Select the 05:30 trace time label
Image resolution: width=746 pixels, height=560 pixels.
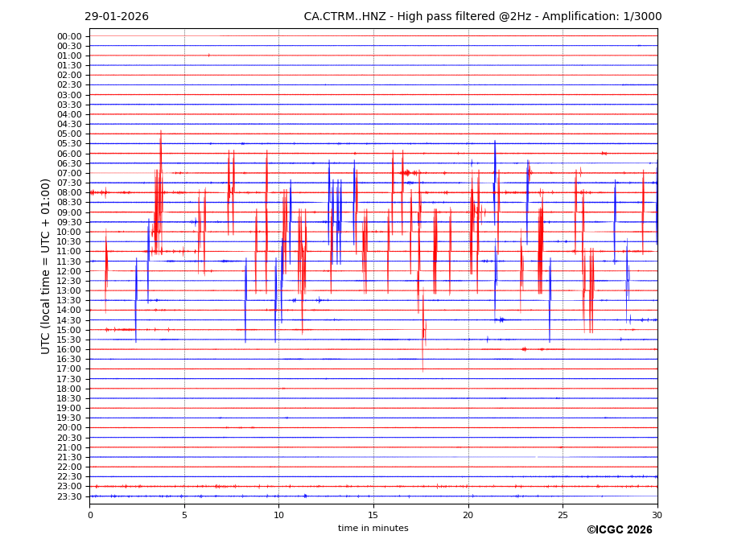pos(69,144)
